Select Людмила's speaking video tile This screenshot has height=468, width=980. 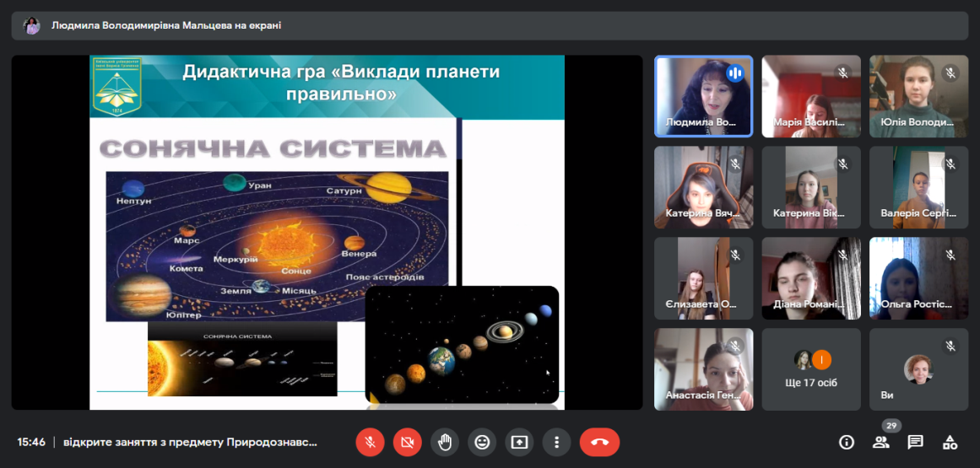tap(703, 97)
